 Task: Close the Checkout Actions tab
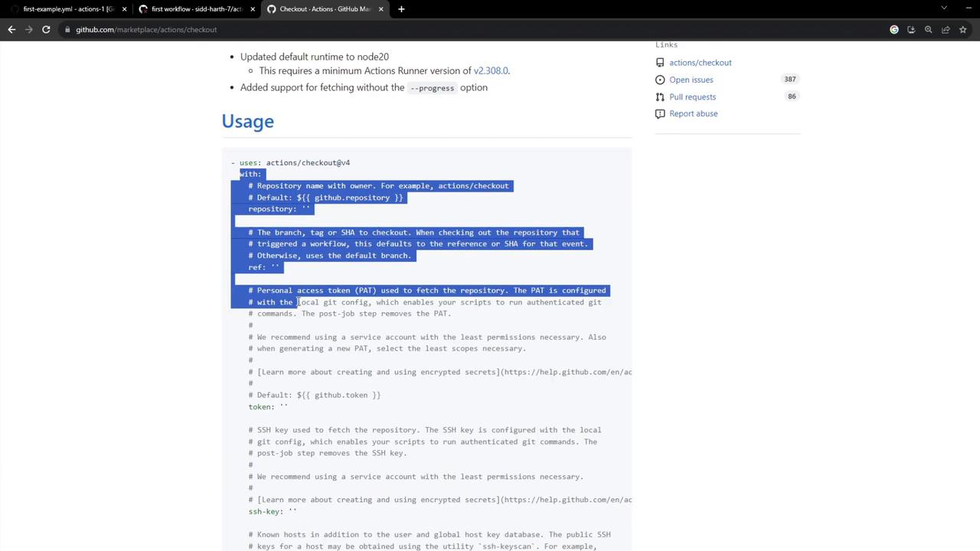pyautogui.click(x=381, y=9)
